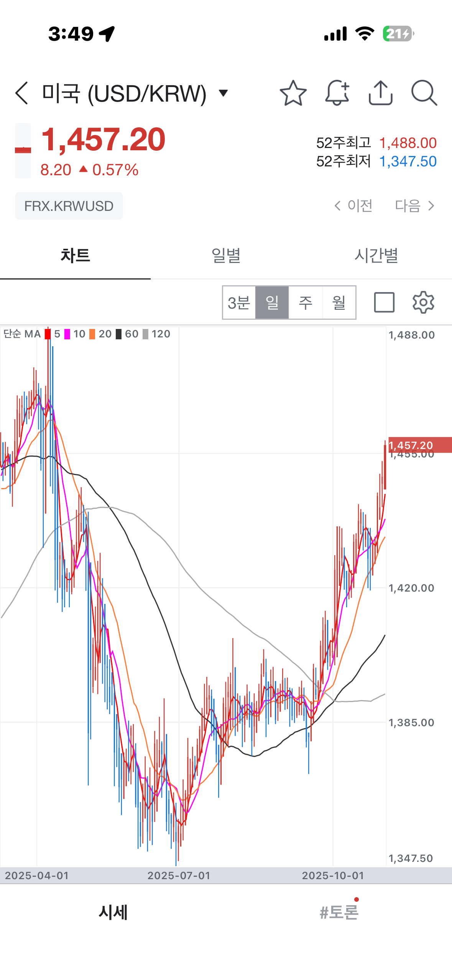Viewport: 452px width, 980px height.
Task: Switch to the 시간별 tab
Action: [x=376, y=255]
